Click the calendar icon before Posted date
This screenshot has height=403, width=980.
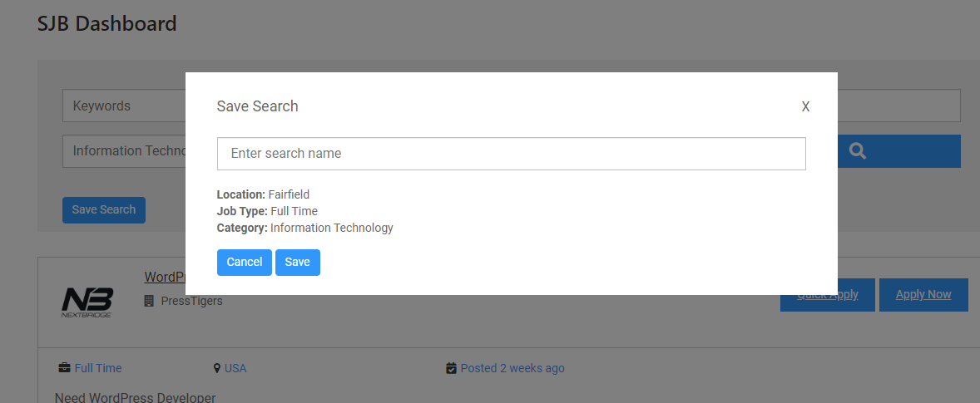click(451, 368)
